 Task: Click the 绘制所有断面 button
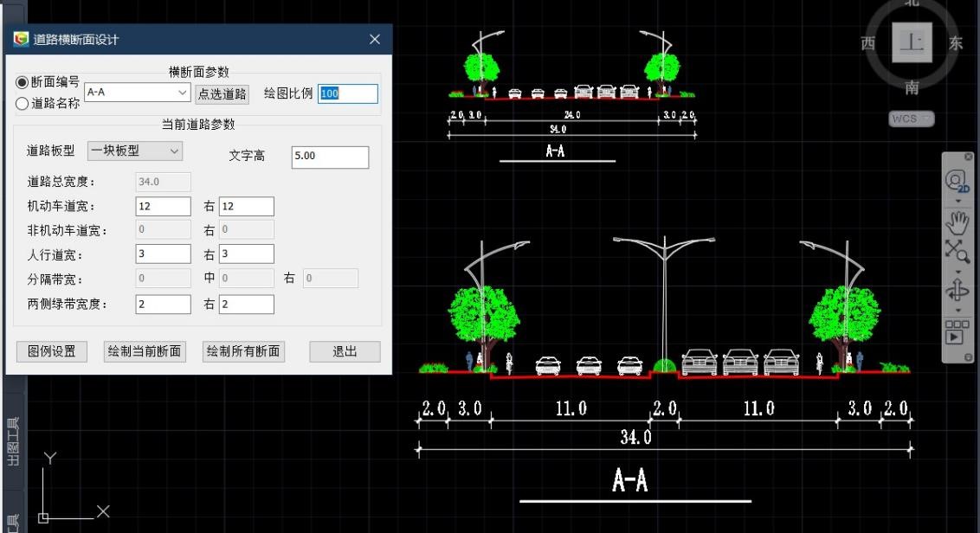(242, 351)
